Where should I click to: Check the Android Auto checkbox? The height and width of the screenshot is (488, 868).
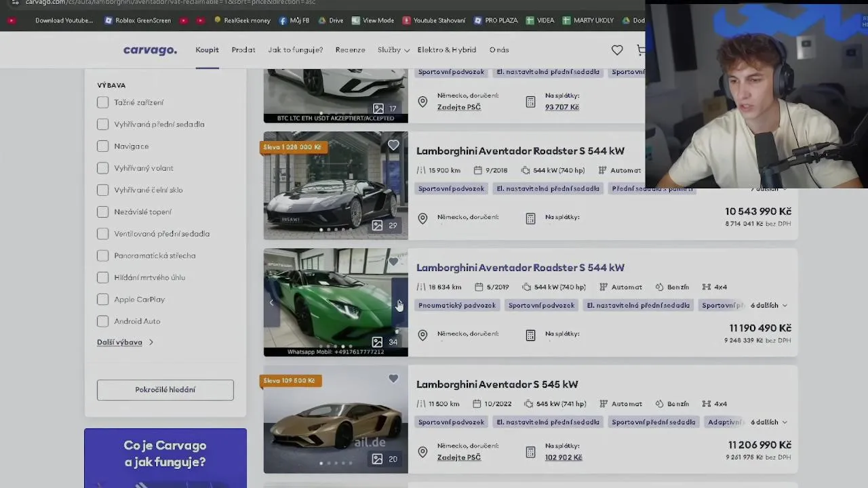(x=102, y=321)
